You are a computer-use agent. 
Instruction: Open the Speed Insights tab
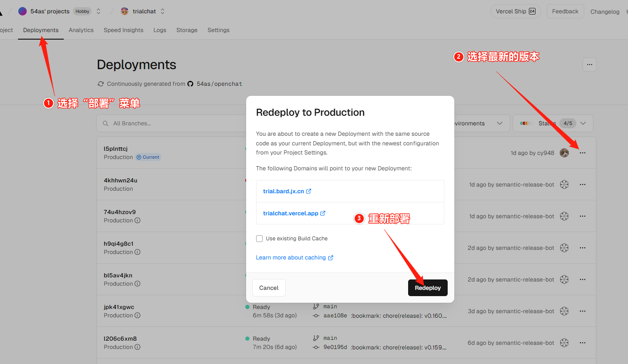pyautogui.click(x=123, y=30)
